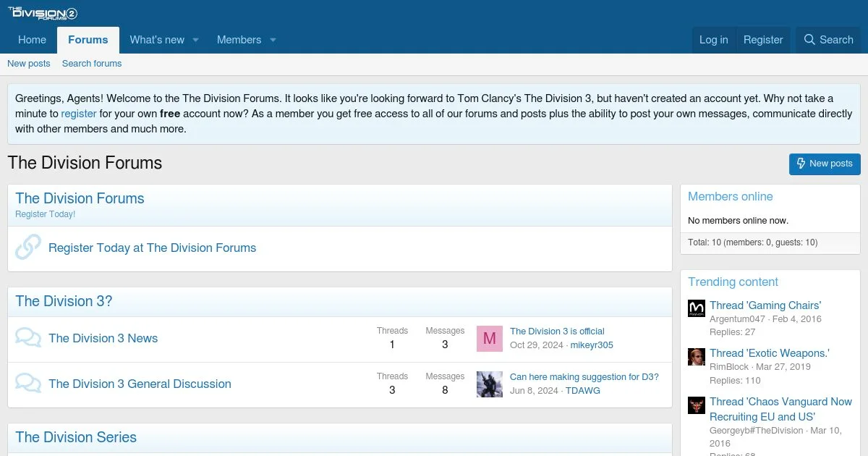868x456 pixels.
Task: Click Argentum047's avatar in Trending content
Action: pyautogui.click(x=697, y=308)
